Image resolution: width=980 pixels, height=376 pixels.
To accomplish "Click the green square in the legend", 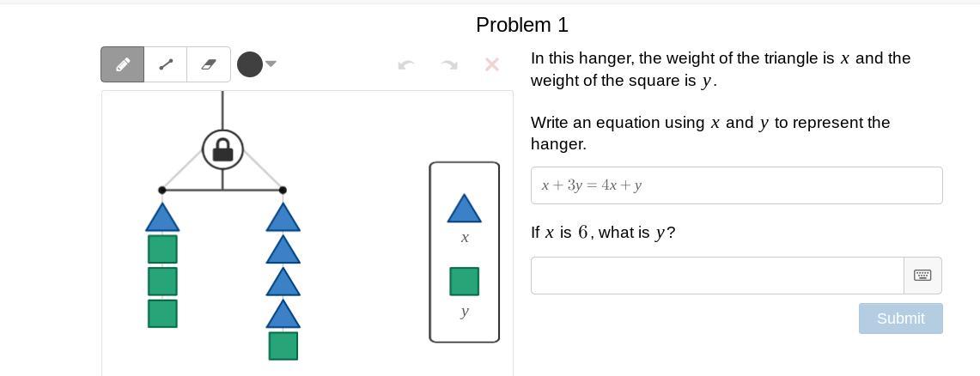I will click(x=465, y=282).
